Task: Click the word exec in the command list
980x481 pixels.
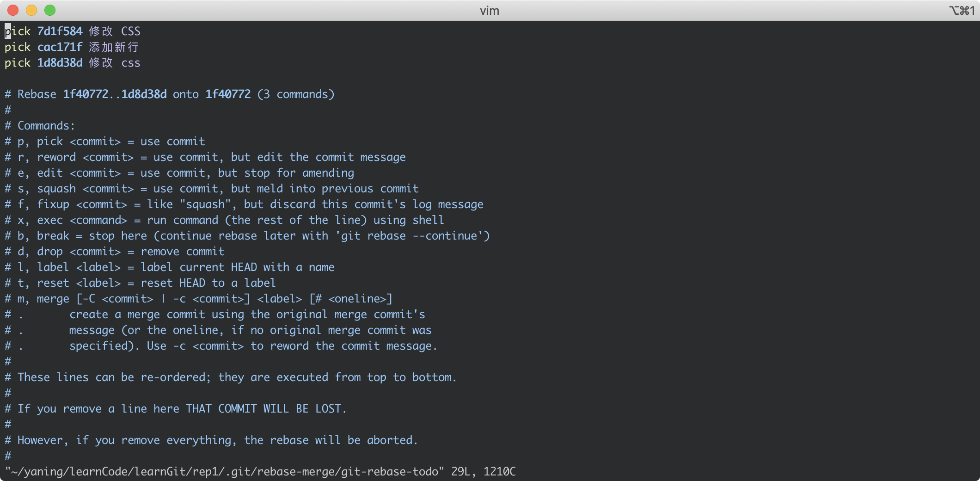Action: tap(50, 220)
